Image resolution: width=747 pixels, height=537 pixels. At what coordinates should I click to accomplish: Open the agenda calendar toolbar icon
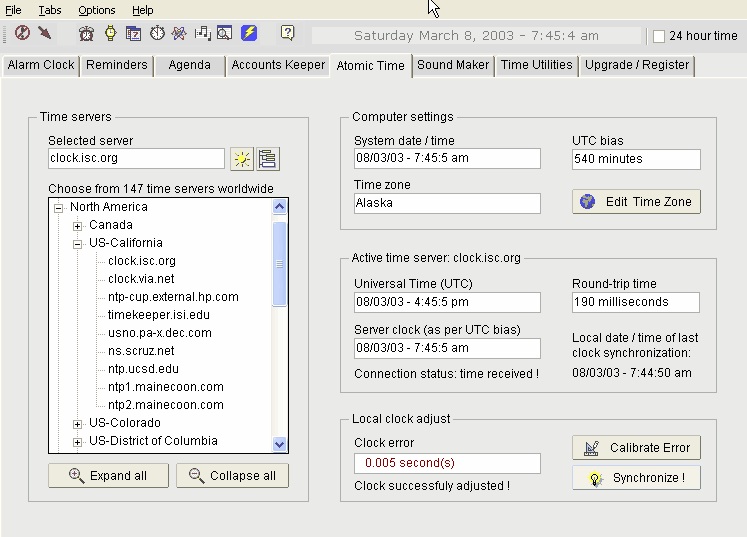point(133,34)
